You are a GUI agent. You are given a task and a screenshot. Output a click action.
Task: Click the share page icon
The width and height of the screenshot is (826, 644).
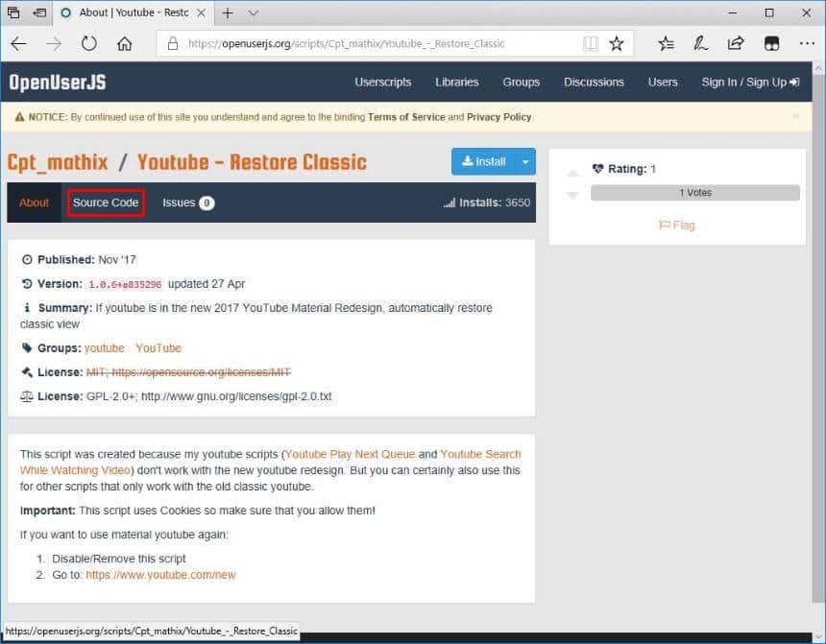coord(736,44)
